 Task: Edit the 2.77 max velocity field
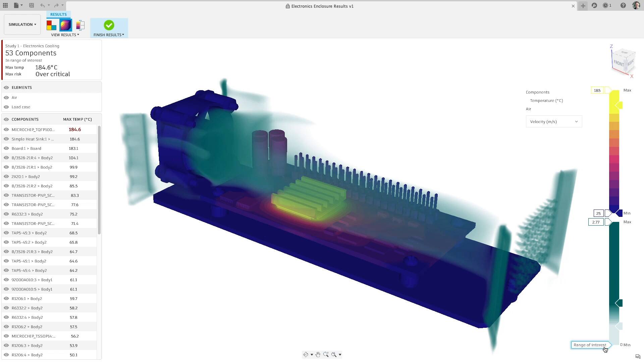coord(596,222)
